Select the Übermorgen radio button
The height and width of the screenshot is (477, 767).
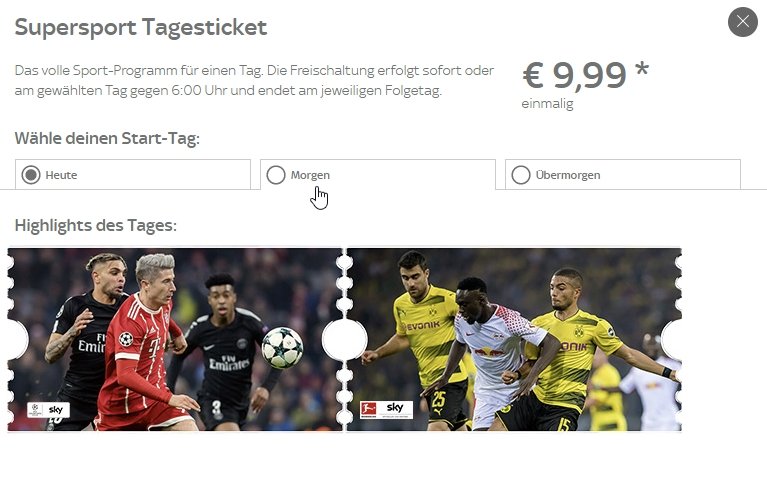(521, 175)
